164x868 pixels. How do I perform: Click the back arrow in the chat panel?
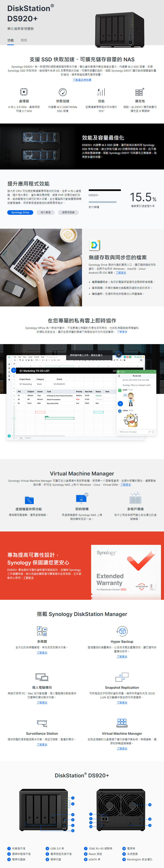[119, 376]
